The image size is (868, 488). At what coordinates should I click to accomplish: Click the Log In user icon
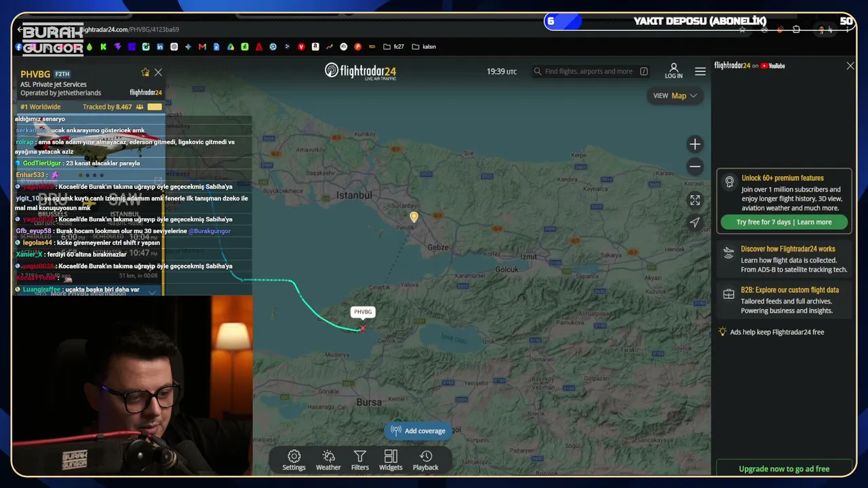point(674,71)
